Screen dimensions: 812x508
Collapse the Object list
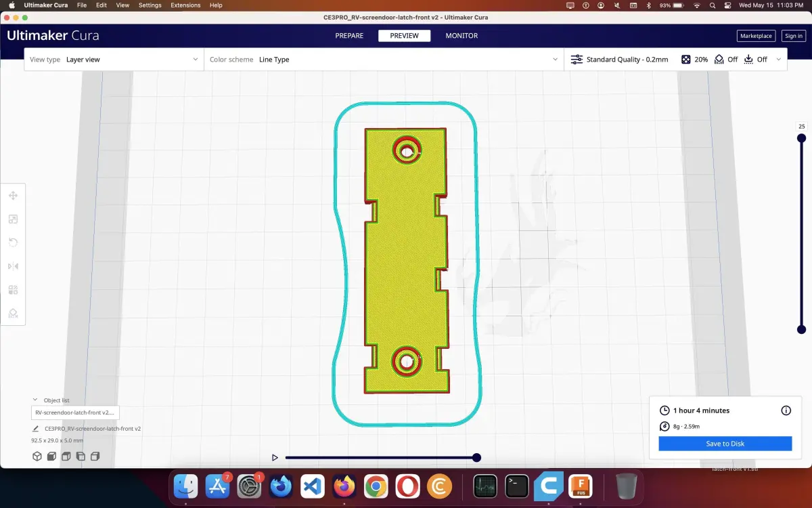(35, 400)
